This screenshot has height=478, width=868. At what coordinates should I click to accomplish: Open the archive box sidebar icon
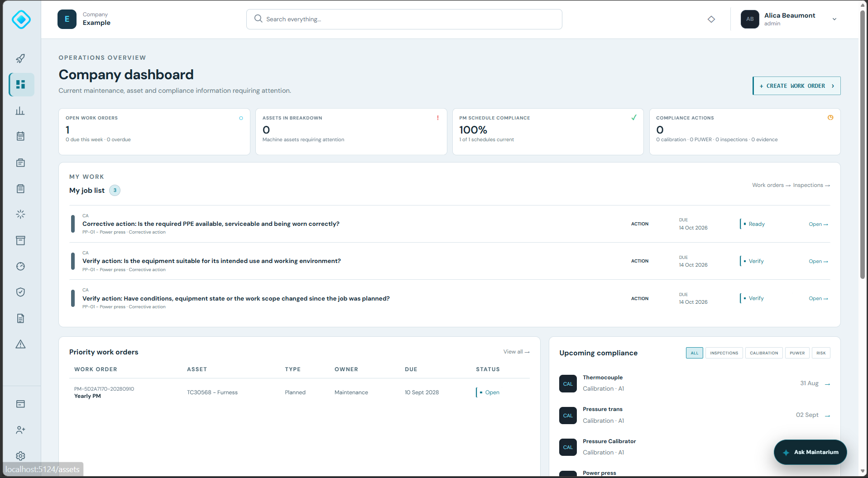tap(20, 240)
